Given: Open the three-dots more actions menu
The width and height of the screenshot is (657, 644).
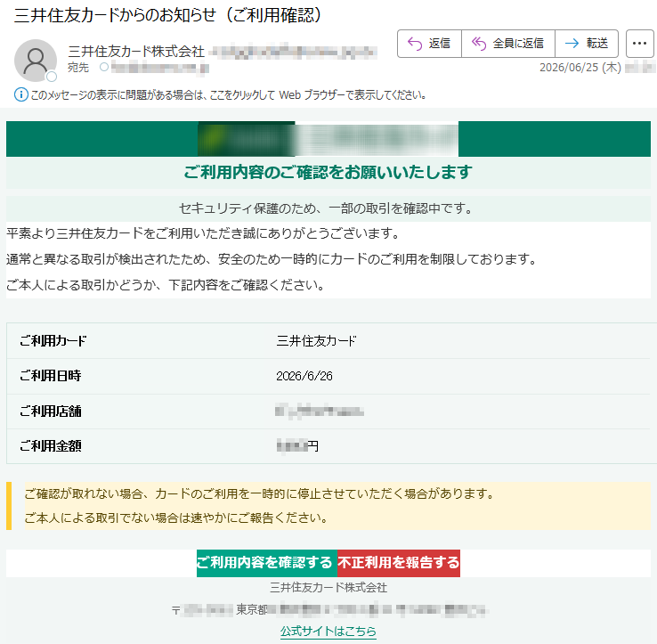Looking at the screenshot, I should point(639,43).
